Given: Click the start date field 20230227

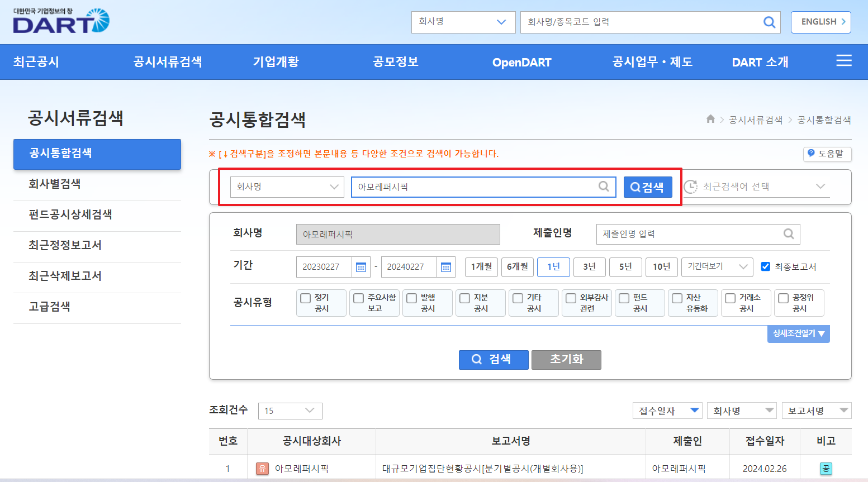Looking at the screenshot, I should tap(324, 267).
